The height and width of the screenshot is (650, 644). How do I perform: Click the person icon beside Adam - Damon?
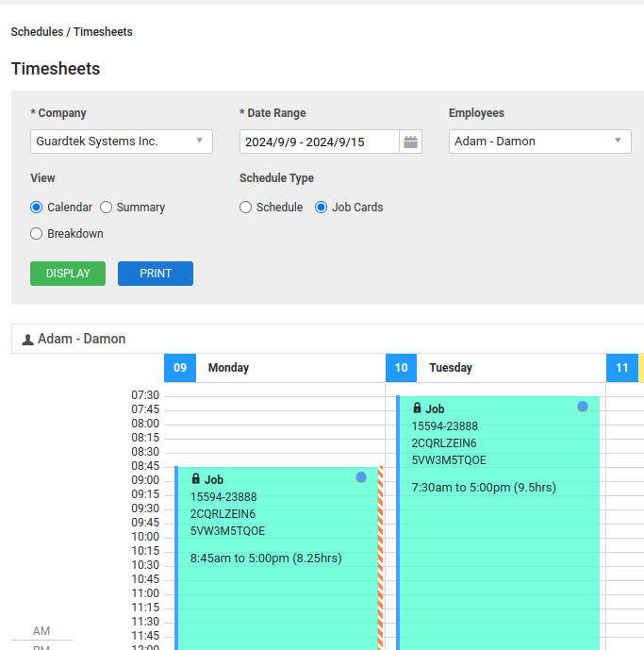coord(27,340)
